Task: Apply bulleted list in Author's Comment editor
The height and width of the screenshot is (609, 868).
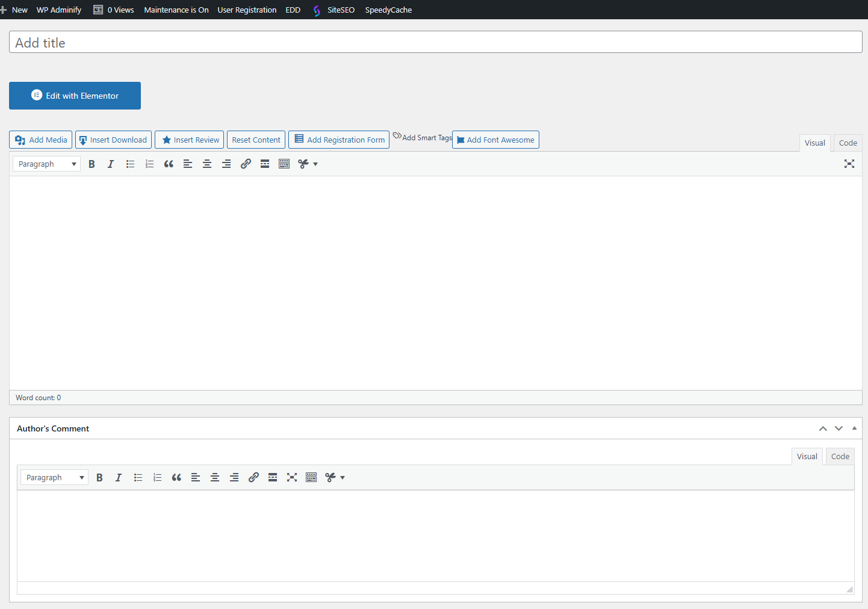Action: [138, 478]
